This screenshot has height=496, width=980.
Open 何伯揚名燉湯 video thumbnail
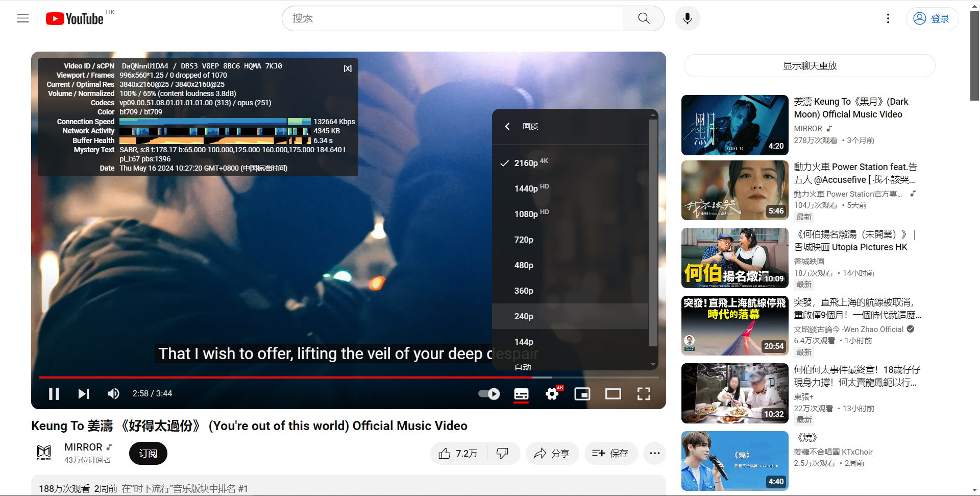pos(735,258)
